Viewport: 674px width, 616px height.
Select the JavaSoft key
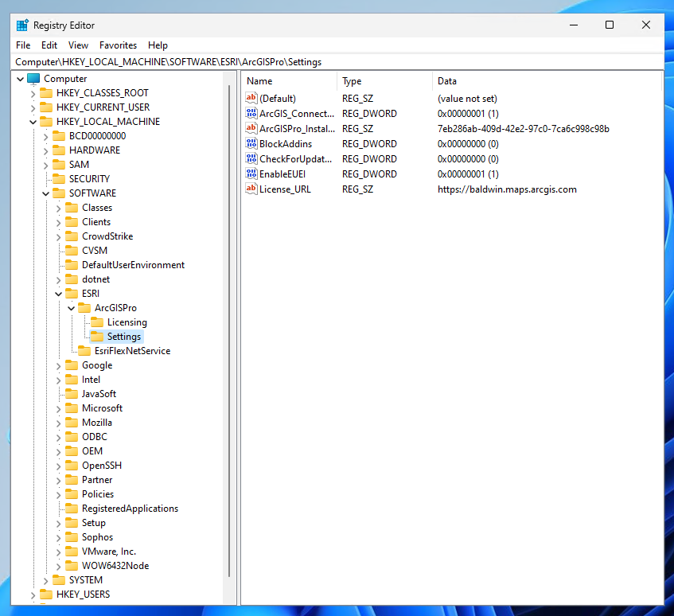(99, 394)
